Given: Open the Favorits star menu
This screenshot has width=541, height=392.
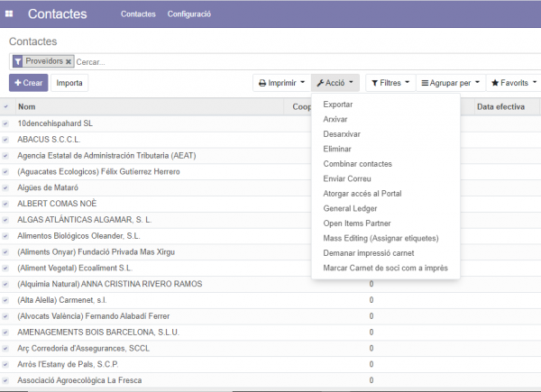Looking at the screenshot, I should click(x=513, y=83).
